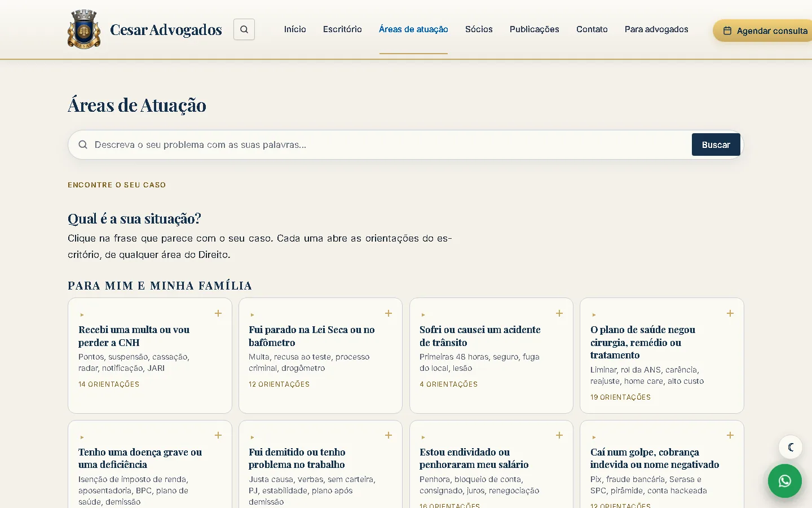The image size is (812, 508).
Task: Open 'Recebi uma multa ou vou perder a CNH'
Action: click(134, 336)
